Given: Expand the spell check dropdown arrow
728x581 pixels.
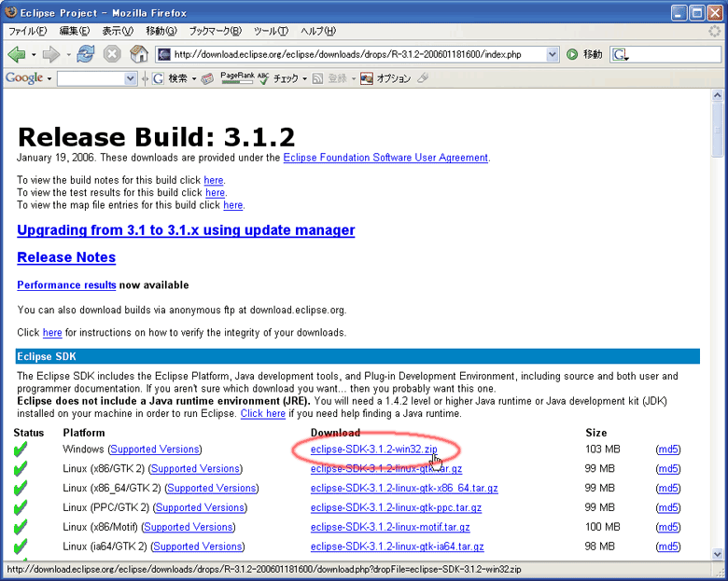Looking at the screenshot, I should tap(304, 79).
